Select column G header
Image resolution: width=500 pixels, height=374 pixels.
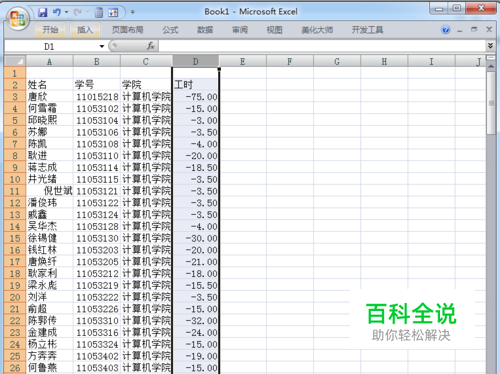[x=337, y=61]
